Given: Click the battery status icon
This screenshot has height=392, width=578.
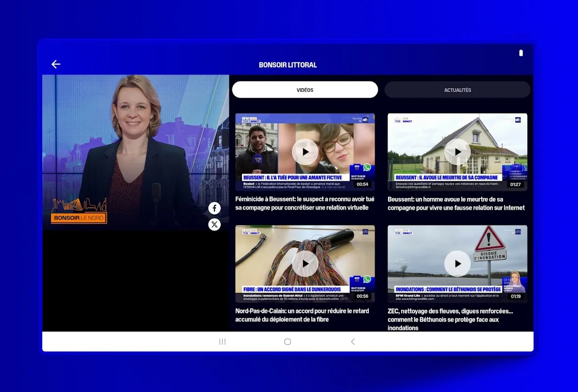Looking at the screenshot, I should 521,52.
